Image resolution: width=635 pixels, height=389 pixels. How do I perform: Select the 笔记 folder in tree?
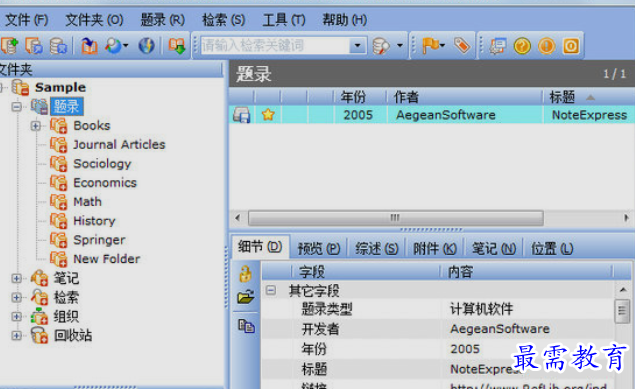[x=66, y=278]
